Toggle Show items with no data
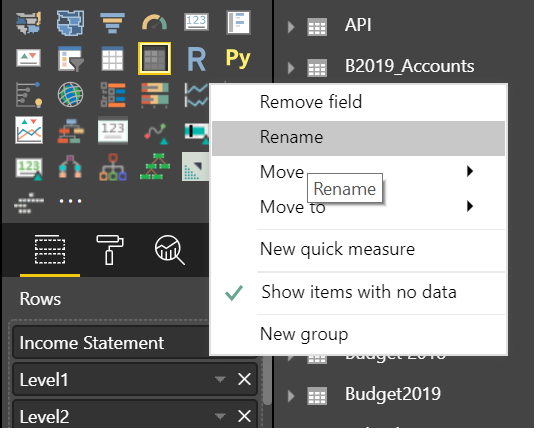Viewport: 558px width, 446px height. [358, 292]
